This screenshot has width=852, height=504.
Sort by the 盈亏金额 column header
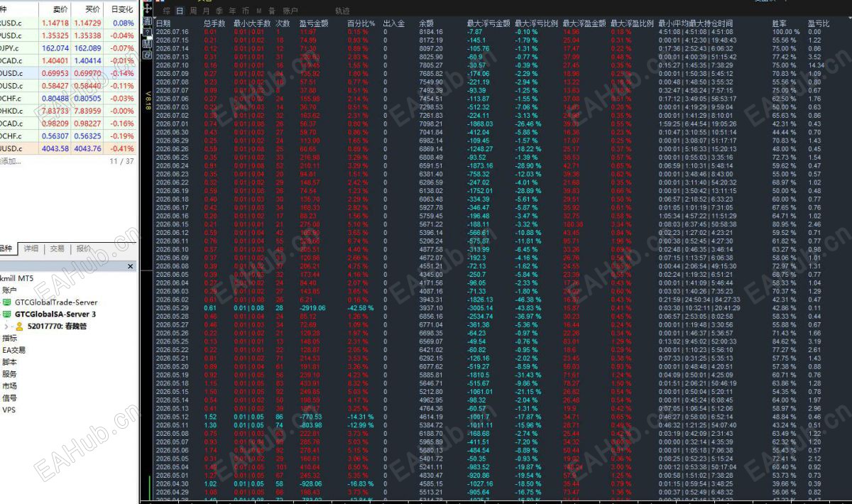pos(314,23)
